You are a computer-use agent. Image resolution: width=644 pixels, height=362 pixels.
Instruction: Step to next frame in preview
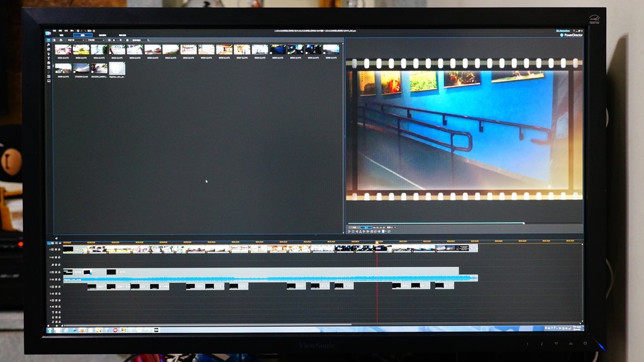(x=364, y=232)
